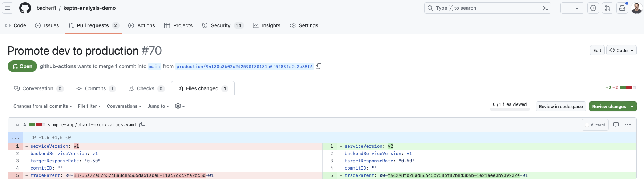Copy the values.yaml file path
The width and height of the screenshot is (644, 194).
[142, 124]
